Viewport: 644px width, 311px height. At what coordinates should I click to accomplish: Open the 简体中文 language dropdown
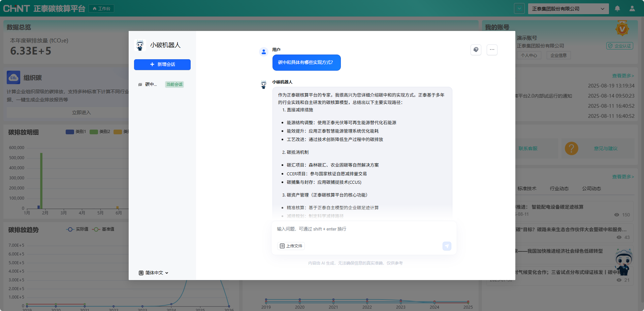(154, 273)
